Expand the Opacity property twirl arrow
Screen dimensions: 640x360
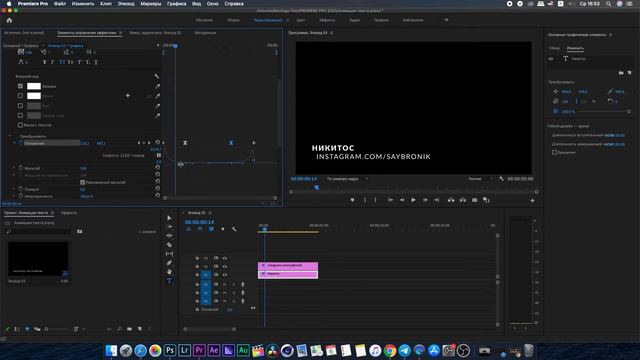click(x=14, y=196)
